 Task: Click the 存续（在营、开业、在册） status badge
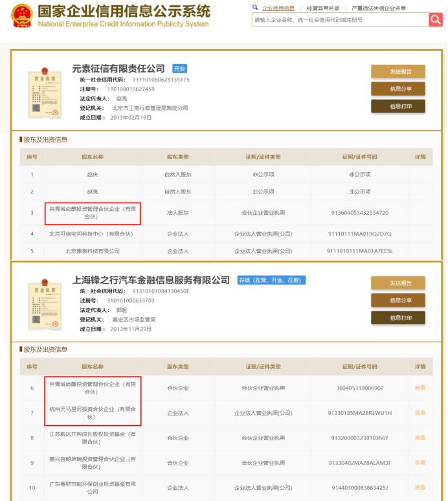pyautogui.click(x=271, y=280)
